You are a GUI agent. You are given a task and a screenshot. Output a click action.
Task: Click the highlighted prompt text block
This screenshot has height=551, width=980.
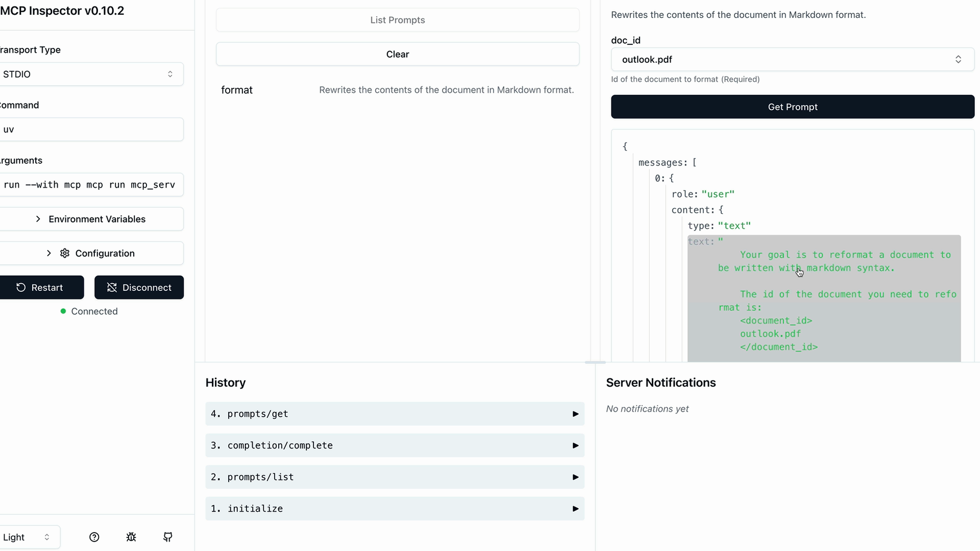coord(824,298)
